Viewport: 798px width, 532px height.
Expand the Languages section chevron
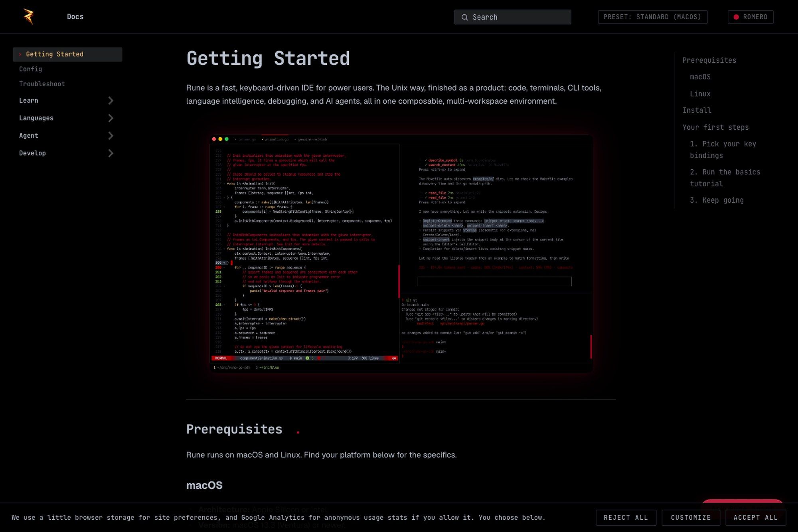pos(111,118)
